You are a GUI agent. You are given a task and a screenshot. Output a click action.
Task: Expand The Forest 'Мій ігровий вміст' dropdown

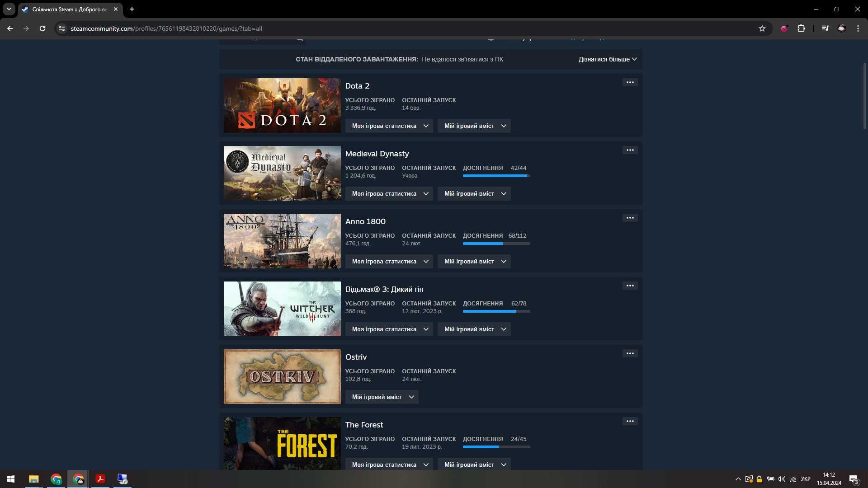point(474,465)
